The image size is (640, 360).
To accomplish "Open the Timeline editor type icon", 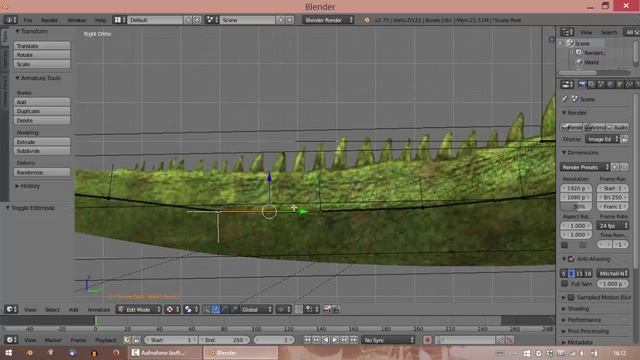I will [11, 340].
